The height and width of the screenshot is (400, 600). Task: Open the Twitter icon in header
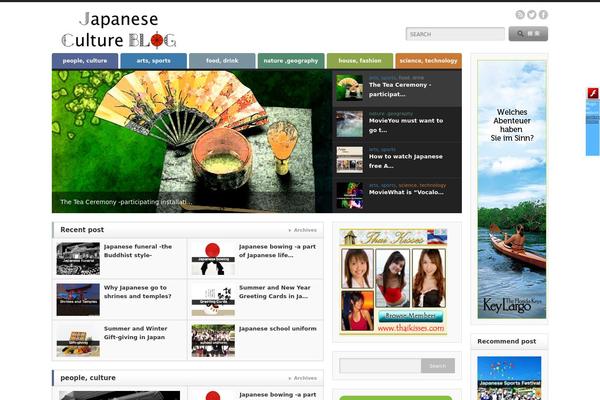point(532,15)
